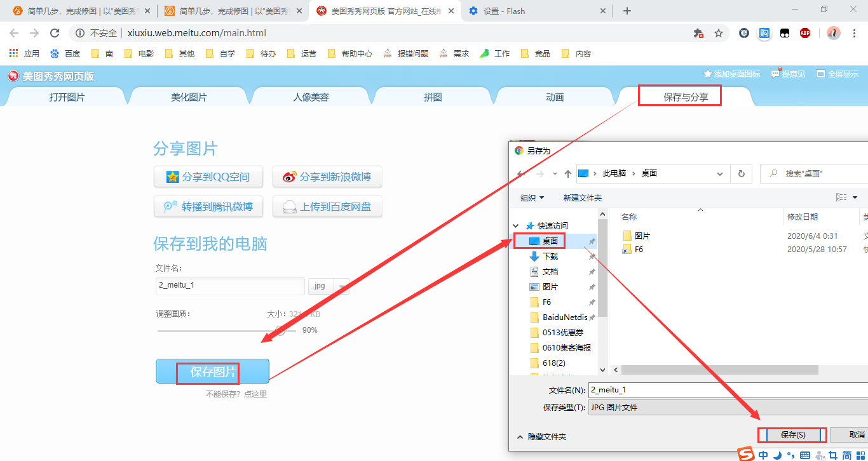
Task: Select the 拼图 tab
Action: click(433, 97)
